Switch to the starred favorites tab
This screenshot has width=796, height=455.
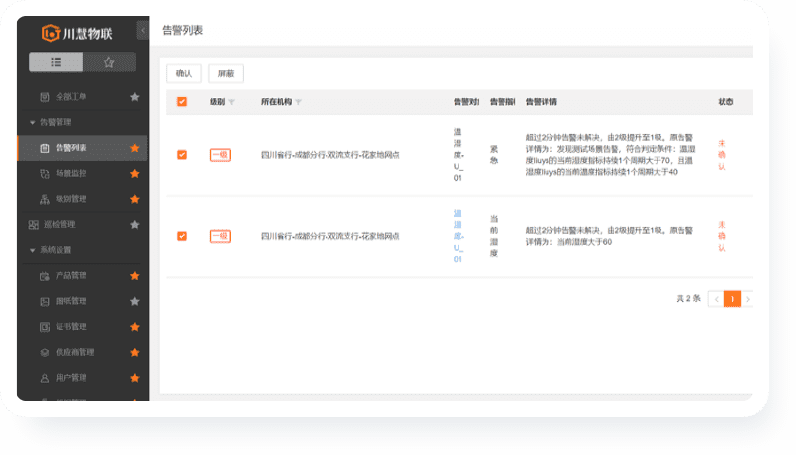pyautogui.click(x=109, y=62)
